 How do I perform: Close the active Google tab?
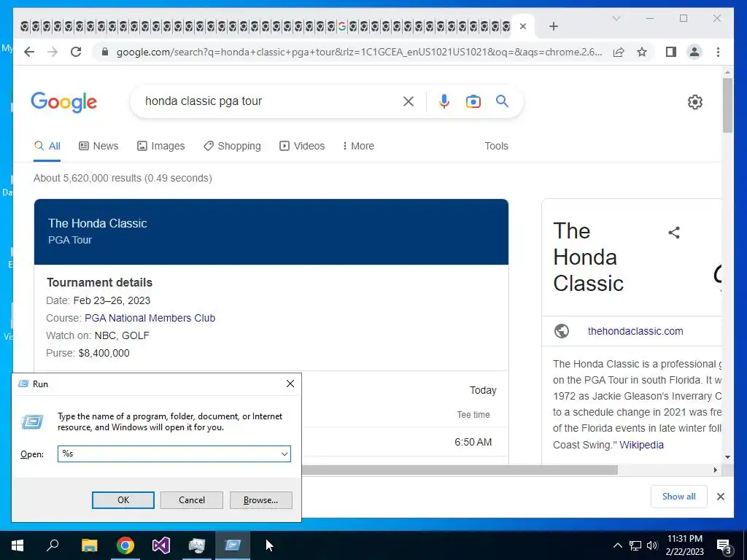tap(522, 26)
